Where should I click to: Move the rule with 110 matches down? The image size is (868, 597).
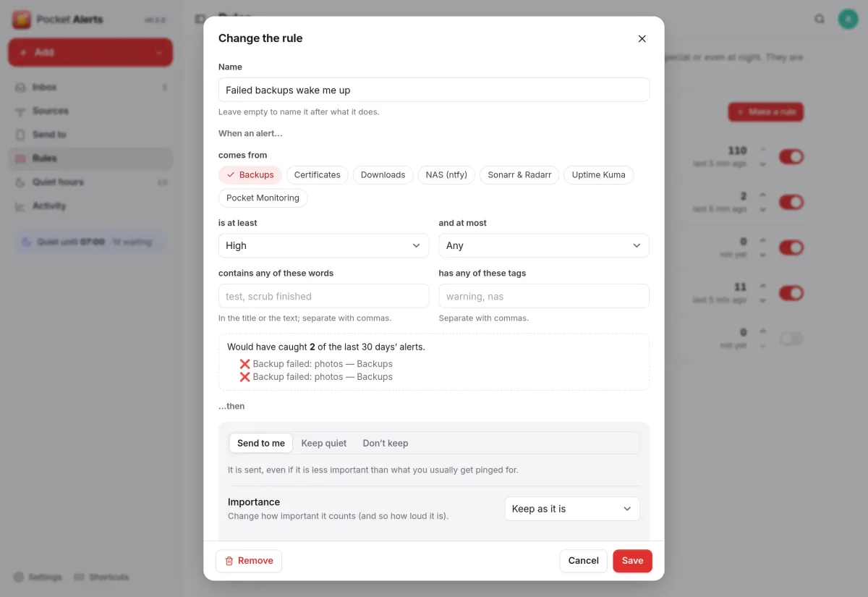(x=762, y=164)
